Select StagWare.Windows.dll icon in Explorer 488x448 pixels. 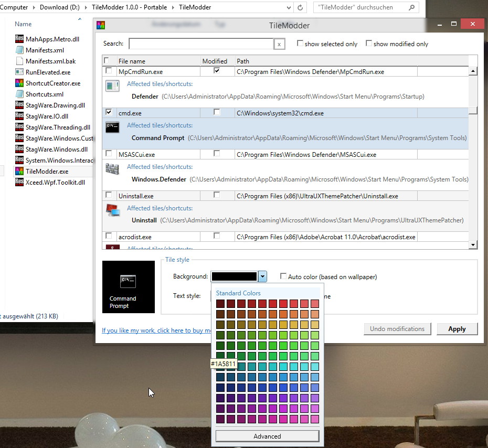pyautogui.click(x=19, y=149)
